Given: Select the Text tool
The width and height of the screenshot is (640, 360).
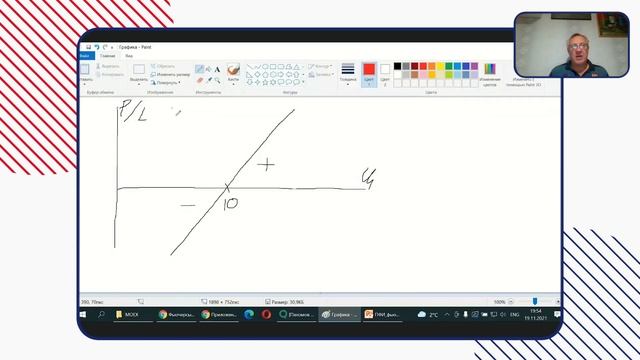Looking at the screenshot, I should tap(217, 69).
